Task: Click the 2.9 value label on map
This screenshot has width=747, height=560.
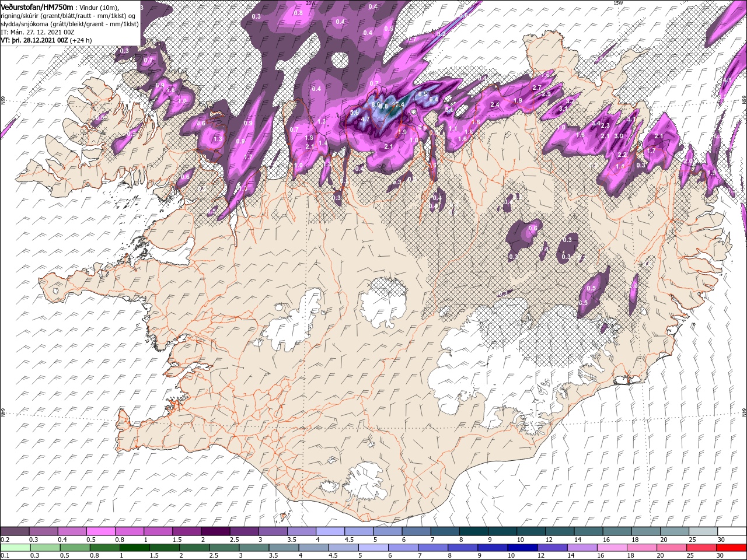Action: [x=546, y=94]
